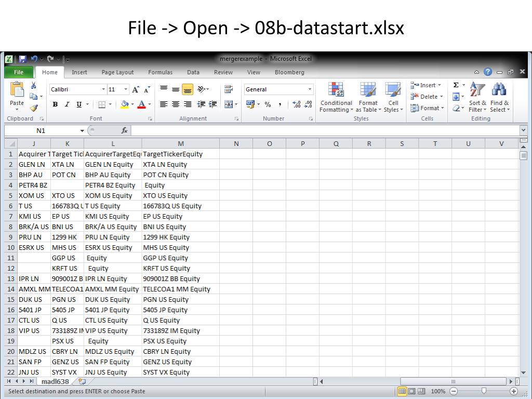Viewport: 532px width, 399px height.
Task: Click the zoom slider handle
Action: tap(484, 391)
